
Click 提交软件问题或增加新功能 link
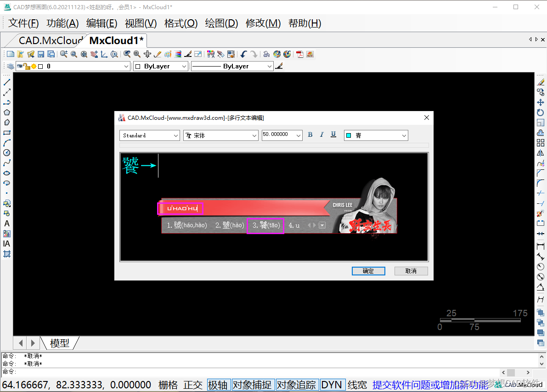[430, 385]
